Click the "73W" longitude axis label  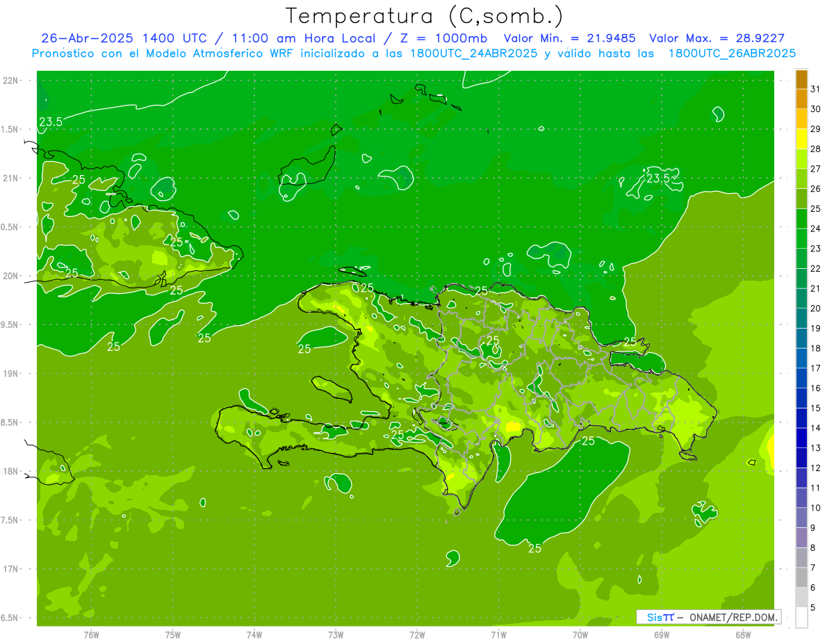coord(336,635)
